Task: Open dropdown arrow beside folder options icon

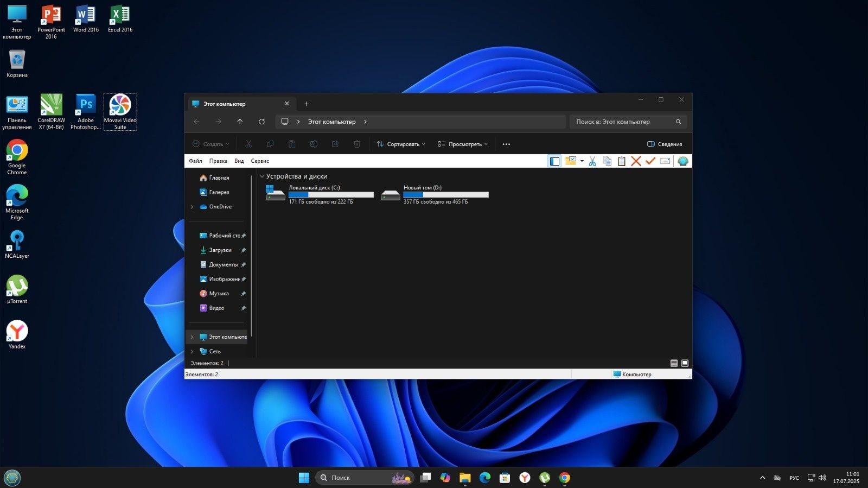Action: [582, 161]
